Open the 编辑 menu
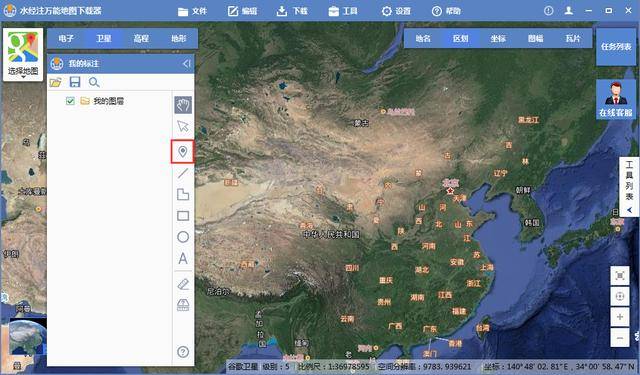 coord(242,11)
